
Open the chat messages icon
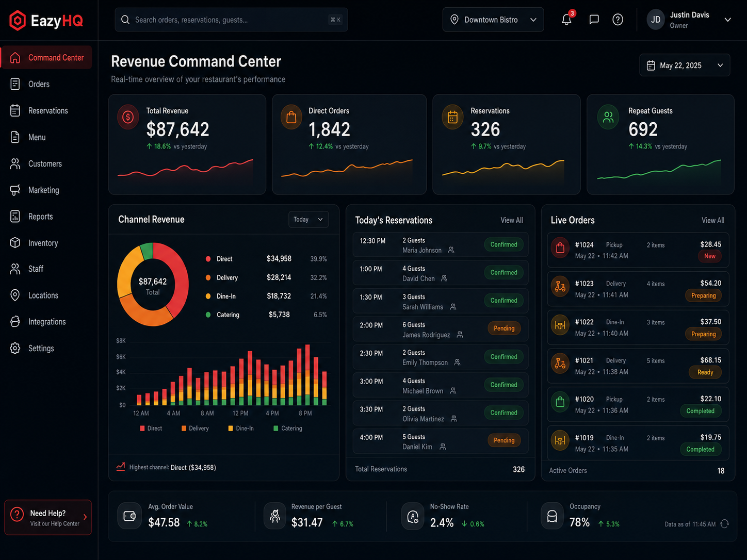pos(594,20)
